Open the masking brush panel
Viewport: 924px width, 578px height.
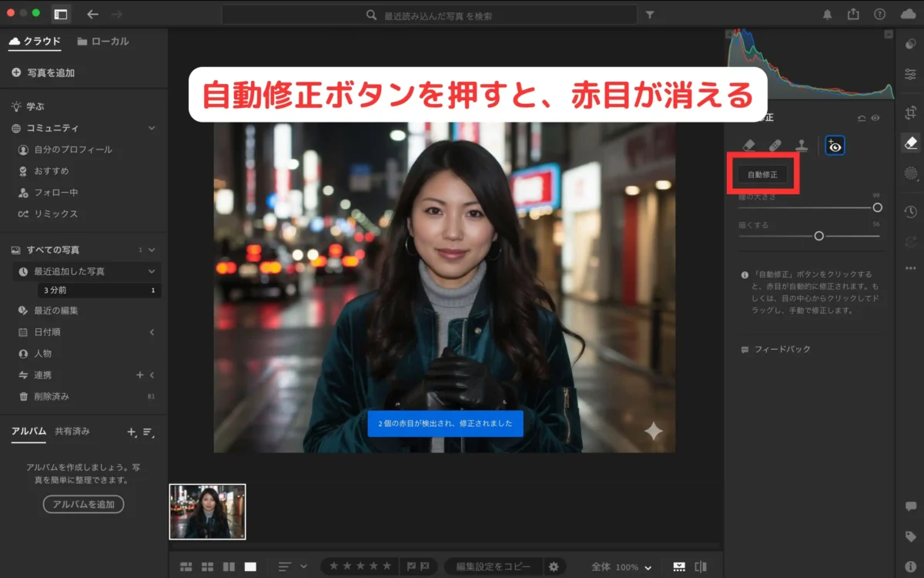[911, 174]
